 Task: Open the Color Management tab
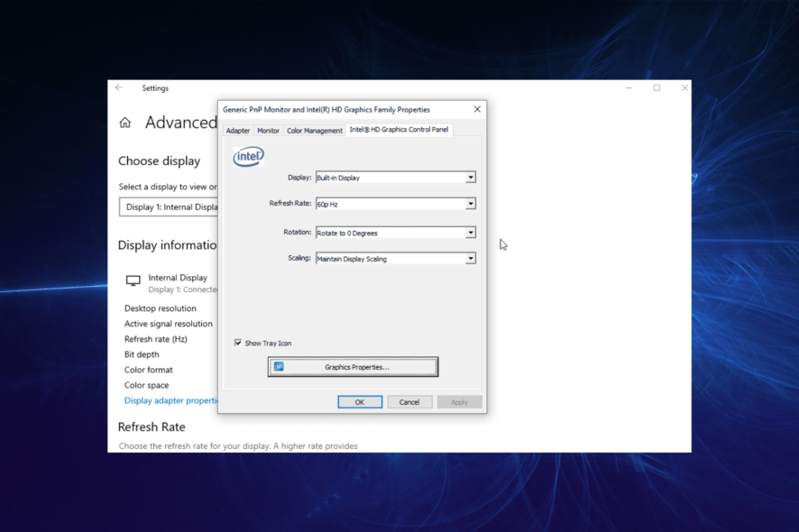(x=315, y=131)
